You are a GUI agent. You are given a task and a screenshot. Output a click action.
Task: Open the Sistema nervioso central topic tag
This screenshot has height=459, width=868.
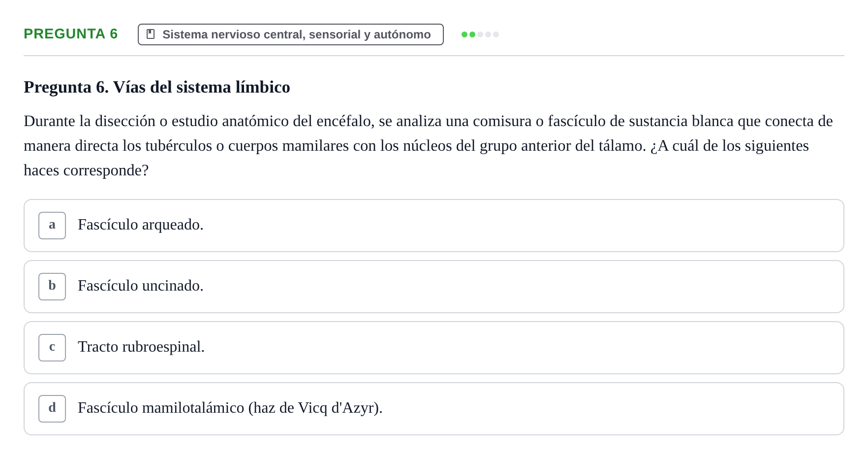[x=291, y=34]
